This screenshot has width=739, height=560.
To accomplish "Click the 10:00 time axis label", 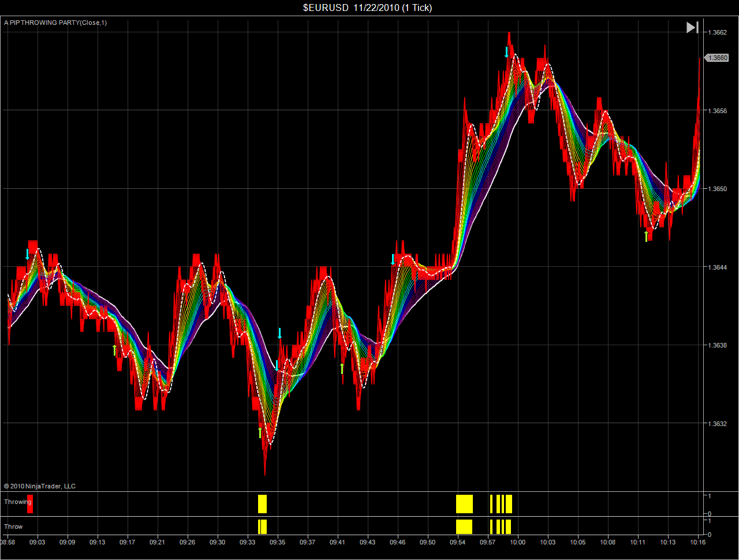I will [x=518, y=542].
